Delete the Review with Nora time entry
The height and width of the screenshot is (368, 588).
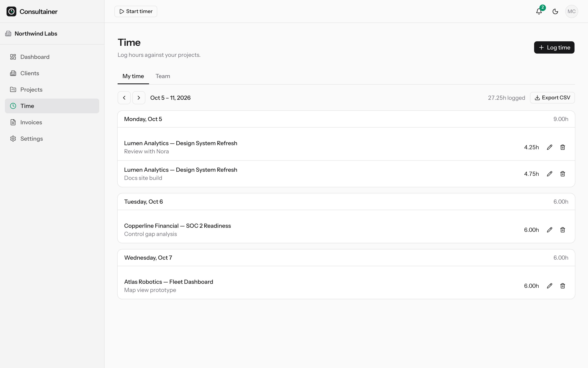562,147
